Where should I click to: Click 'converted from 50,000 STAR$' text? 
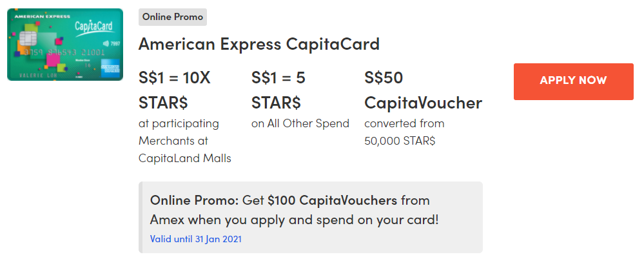point(404,132)
